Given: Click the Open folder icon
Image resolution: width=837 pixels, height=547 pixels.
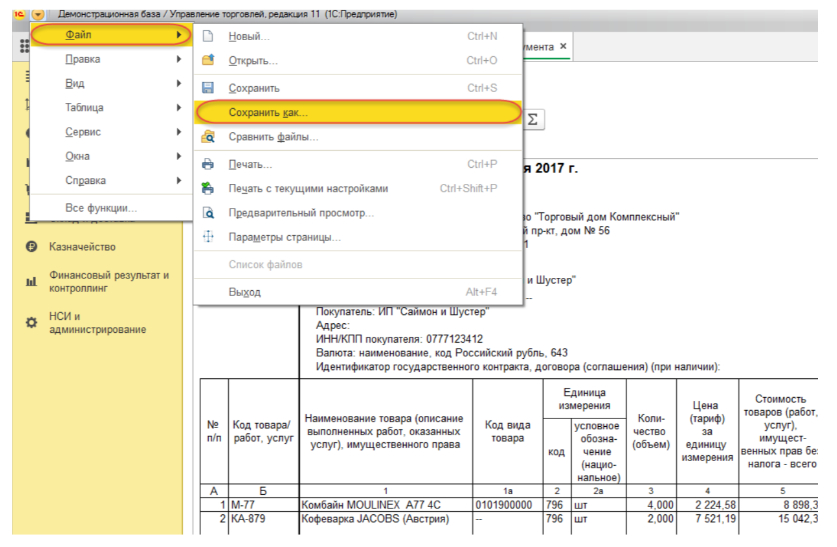Looking at the screenshot, I should [208, 61].
